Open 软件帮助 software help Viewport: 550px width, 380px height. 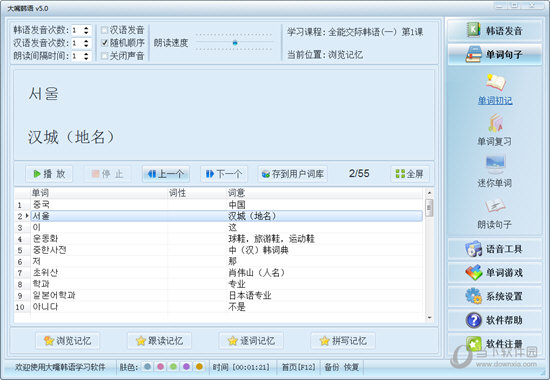(x=495, y=320)
